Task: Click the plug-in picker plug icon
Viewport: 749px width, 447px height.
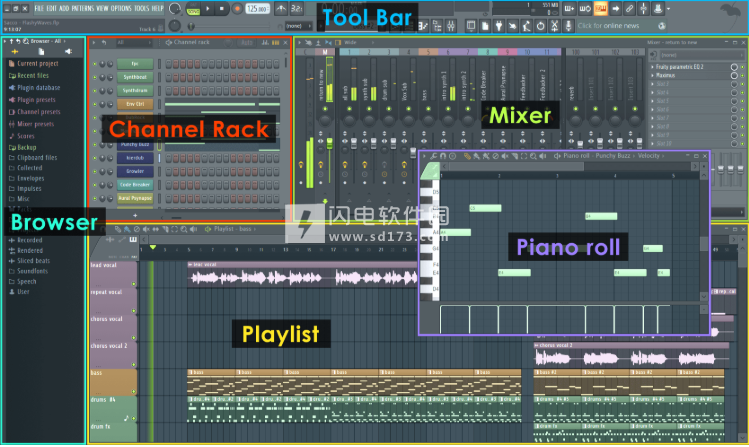Action: point(499,26)
